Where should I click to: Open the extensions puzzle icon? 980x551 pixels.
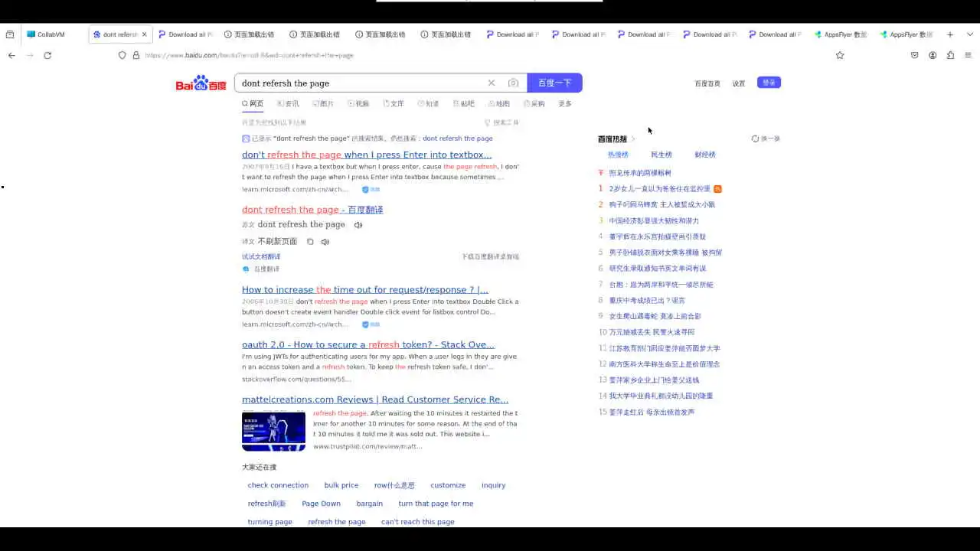tap(950, 55)
